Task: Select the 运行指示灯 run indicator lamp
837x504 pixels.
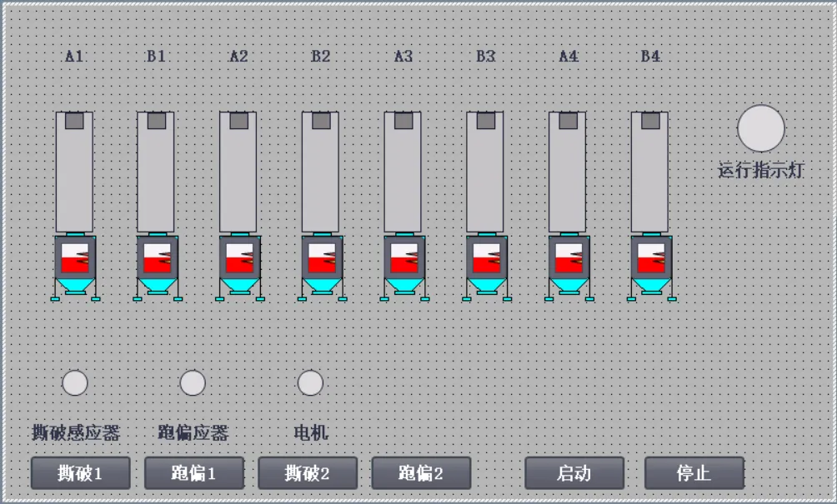Action: (760, 128)
